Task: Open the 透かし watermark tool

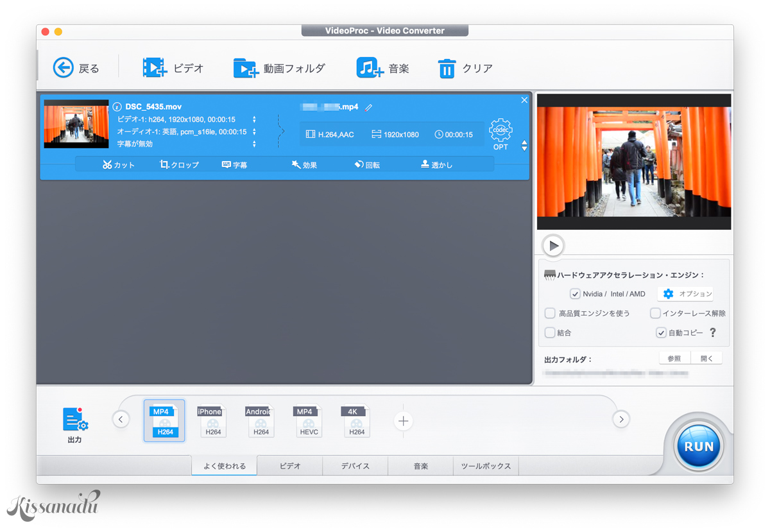Action: coord(436,164)
